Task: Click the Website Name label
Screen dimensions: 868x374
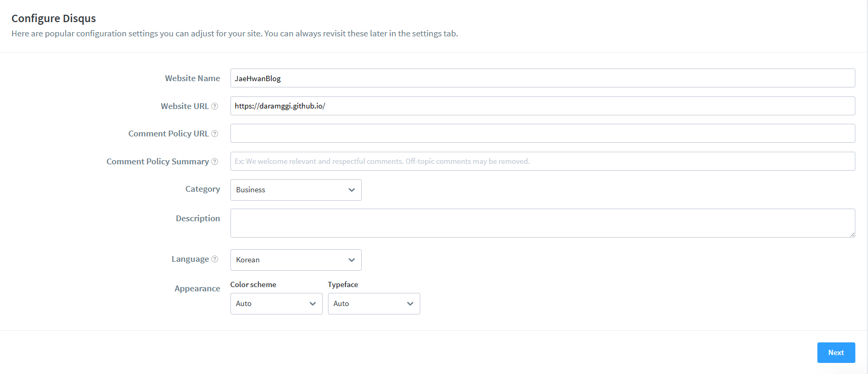Action: [x=192, y=78]
